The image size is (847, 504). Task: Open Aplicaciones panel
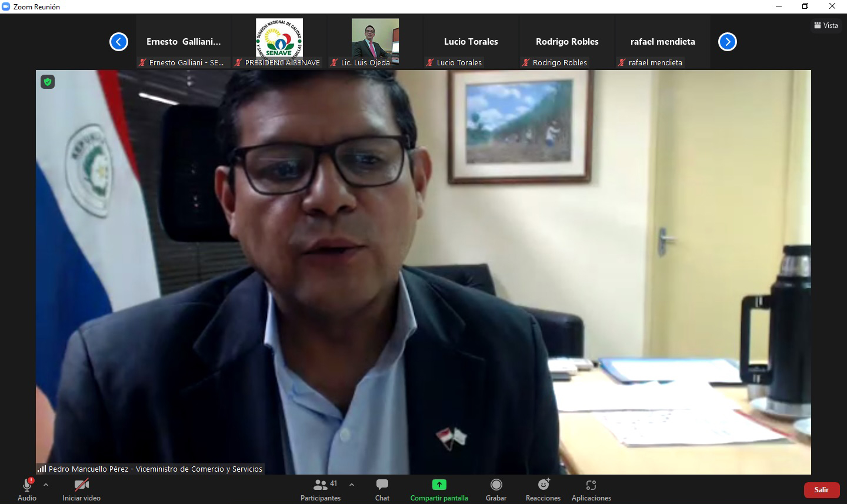tap(591, 489)
